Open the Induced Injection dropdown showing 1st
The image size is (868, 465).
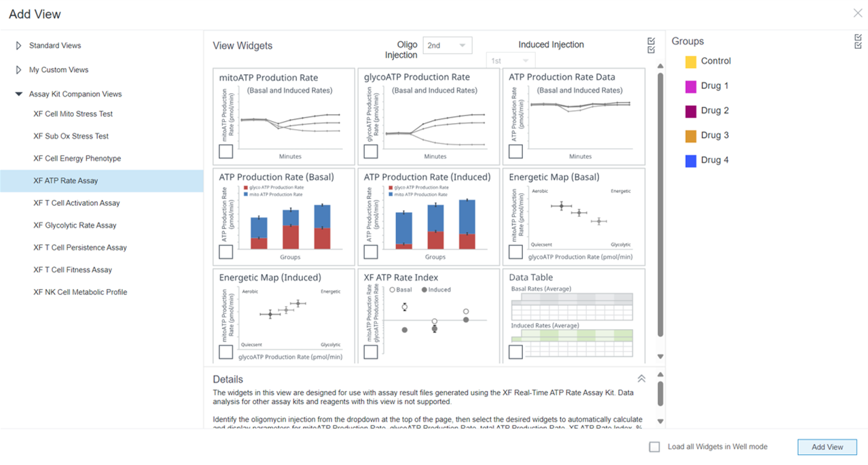point(510,60)
